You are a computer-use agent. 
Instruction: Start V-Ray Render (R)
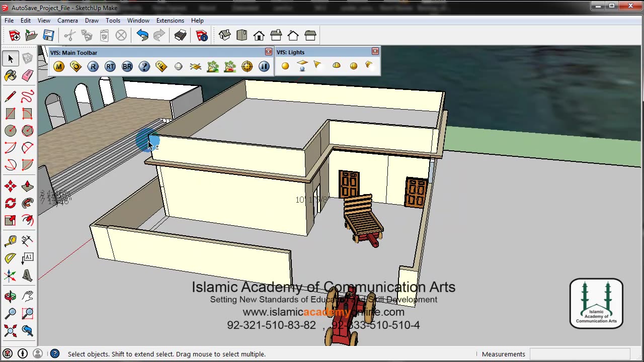93,66
